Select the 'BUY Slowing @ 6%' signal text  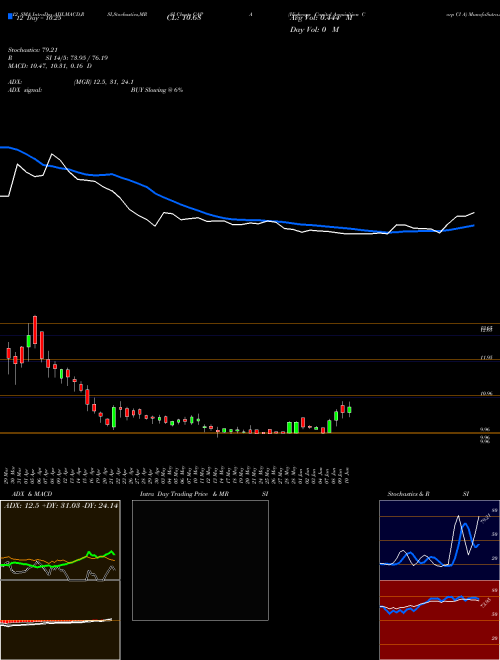coord(157,90)
